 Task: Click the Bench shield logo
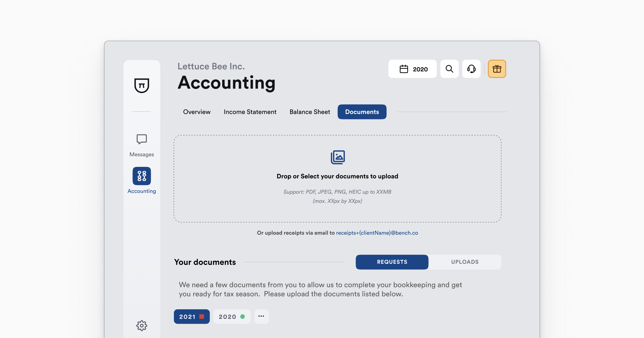click(x=142, y=86)
